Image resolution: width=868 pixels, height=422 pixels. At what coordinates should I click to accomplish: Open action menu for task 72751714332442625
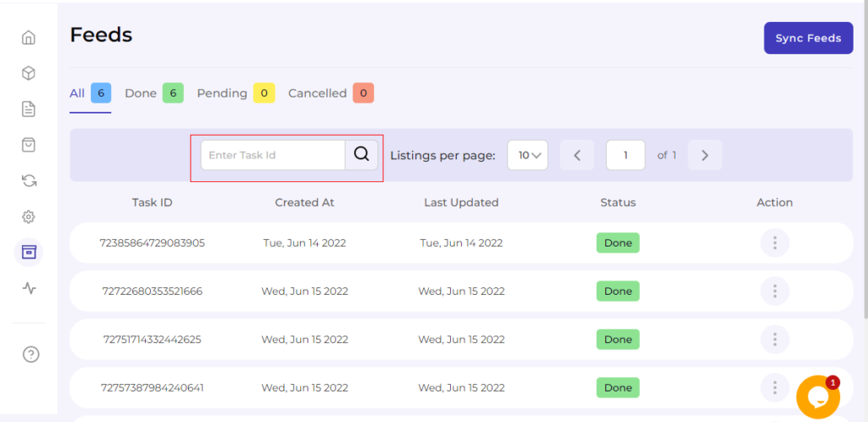click(x=774, y=340)
